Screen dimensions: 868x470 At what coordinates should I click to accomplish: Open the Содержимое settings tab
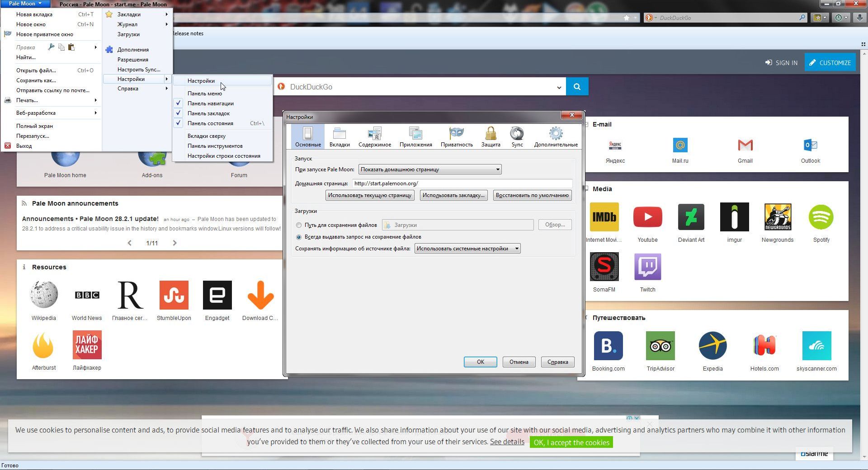tap(375, 136)
